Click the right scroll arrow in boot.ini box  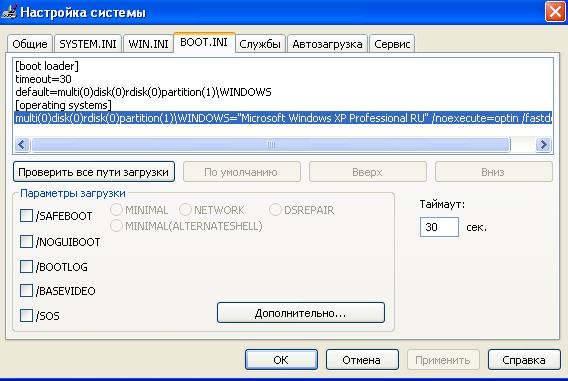pyautogui.click(x=543, y=144)
